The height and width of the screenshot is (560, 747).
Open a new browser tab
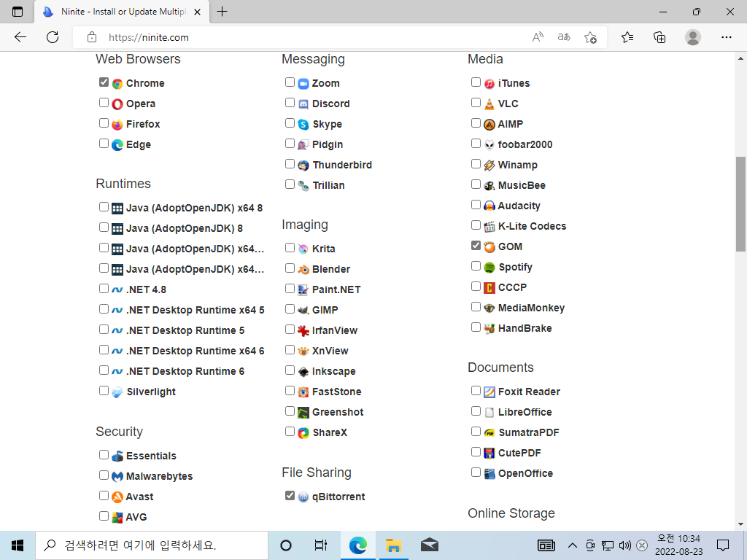tap(222, 12)
